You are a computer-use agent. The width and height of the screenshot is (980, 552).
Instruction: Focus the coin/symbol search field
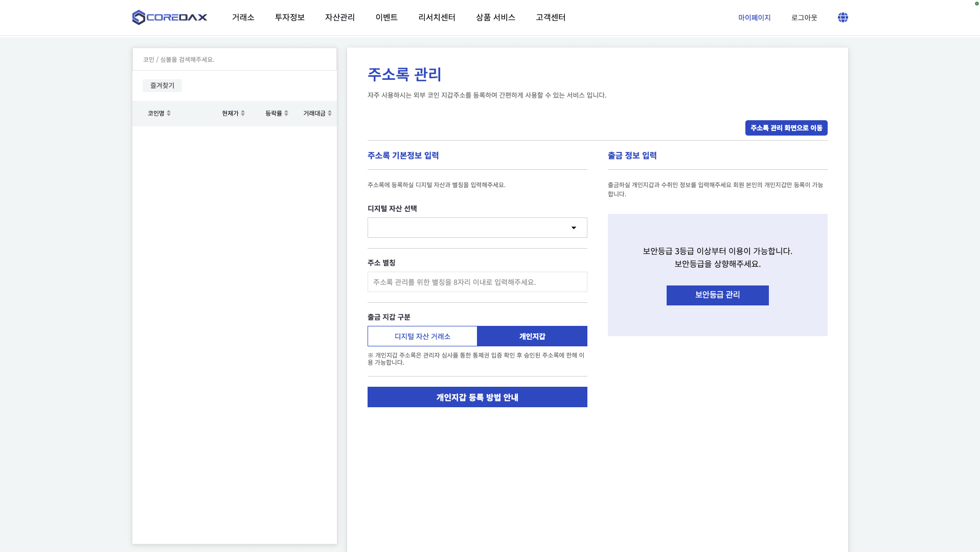click(235, 59)
